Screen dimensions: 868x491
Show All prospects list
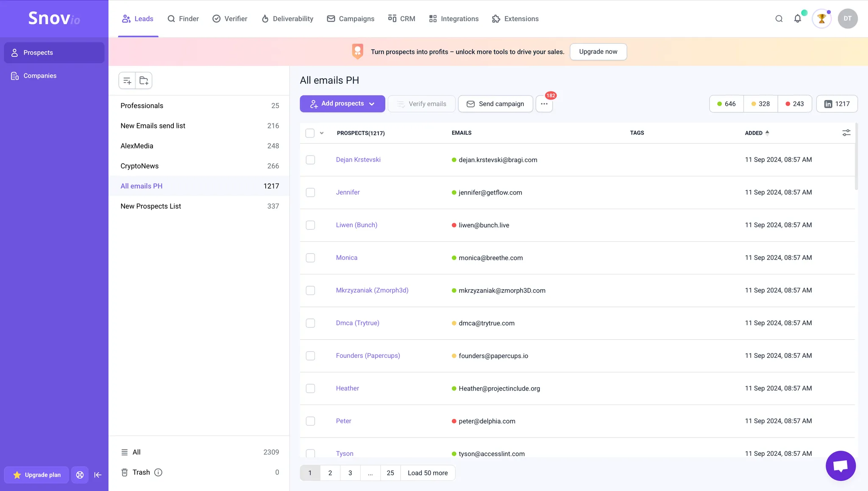199,452
